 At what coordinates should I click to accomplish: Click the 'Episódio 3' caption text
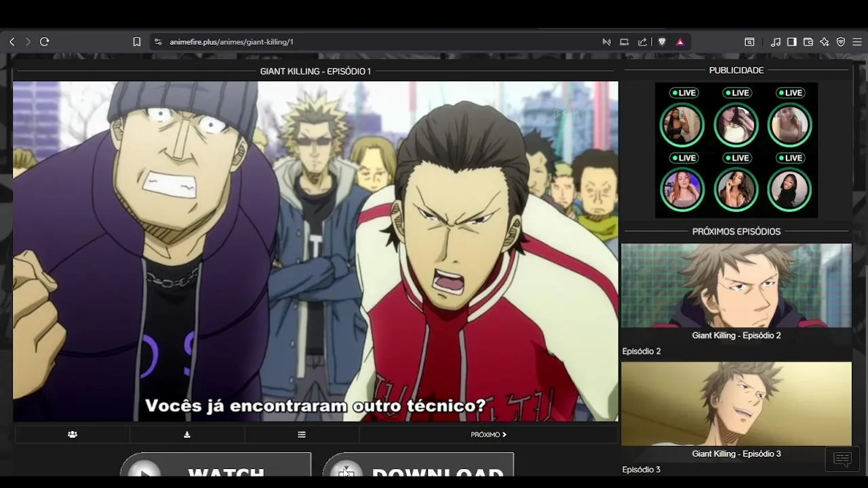(642, 470)
